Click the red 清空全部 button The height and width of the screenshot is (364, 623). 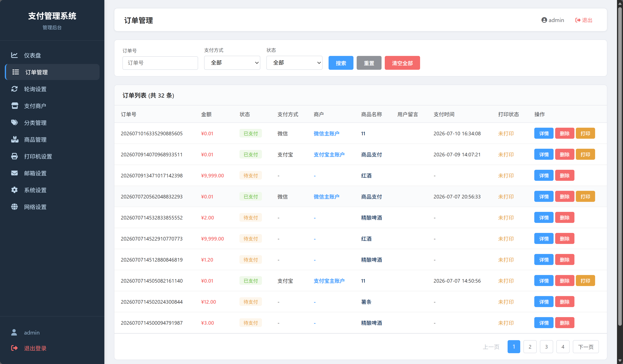402,63
